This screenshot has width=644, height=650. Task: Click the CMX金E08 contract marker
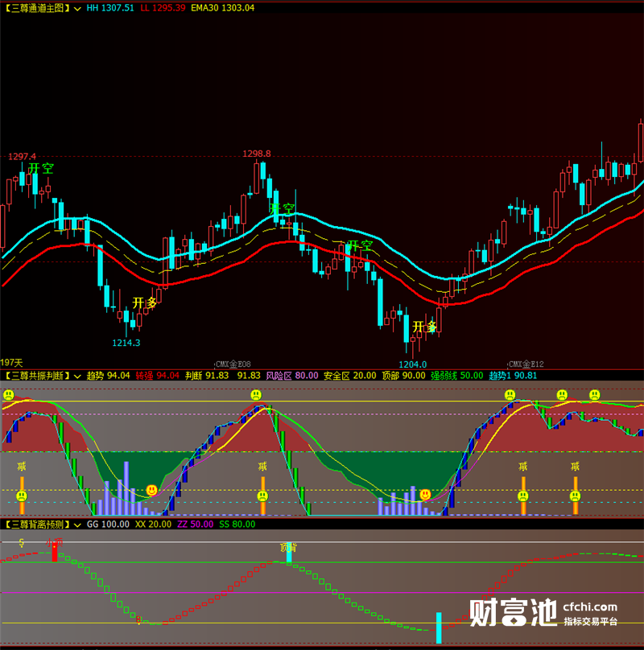click(x=233, y=364)
